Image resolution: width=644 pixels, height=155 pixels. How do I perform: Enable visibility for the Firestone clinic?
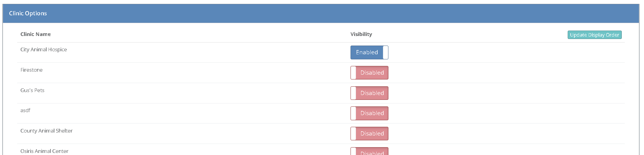pyautogui.click(x=369, y=73)
